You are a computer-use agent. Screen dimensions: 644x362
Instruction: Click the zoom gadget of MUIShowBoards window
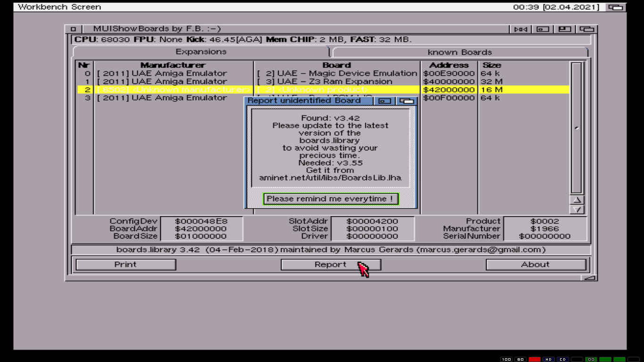coord(565,29)
